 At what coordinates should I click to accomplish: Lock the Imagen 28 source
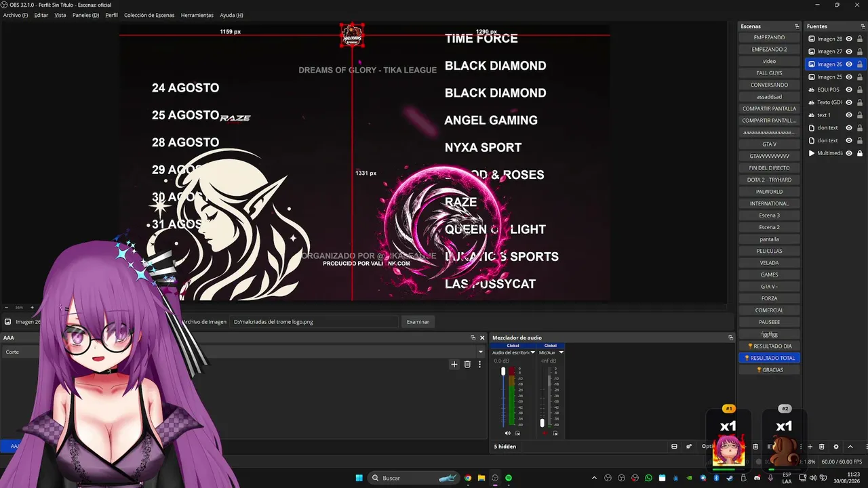860,39
